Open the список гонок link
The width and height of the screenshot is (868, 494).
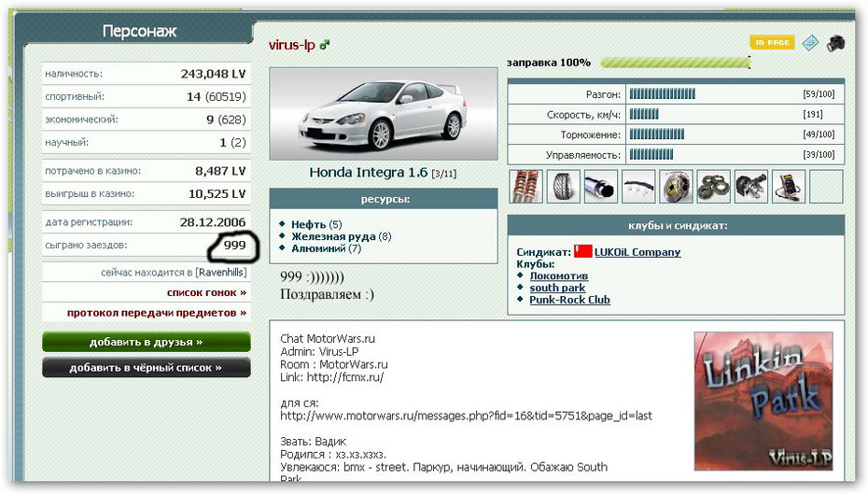(x=206, y=292)
